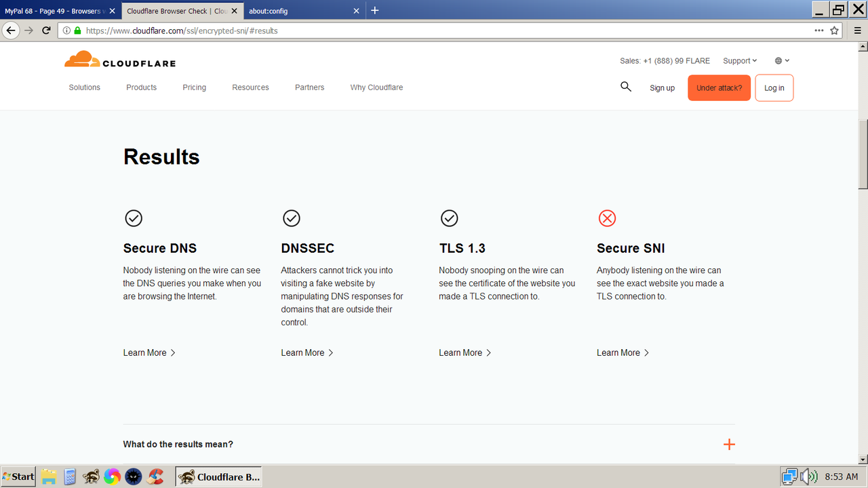Open the volume speaker tray icon
This screenshot has width=868, height=488.
coord(808,476)
